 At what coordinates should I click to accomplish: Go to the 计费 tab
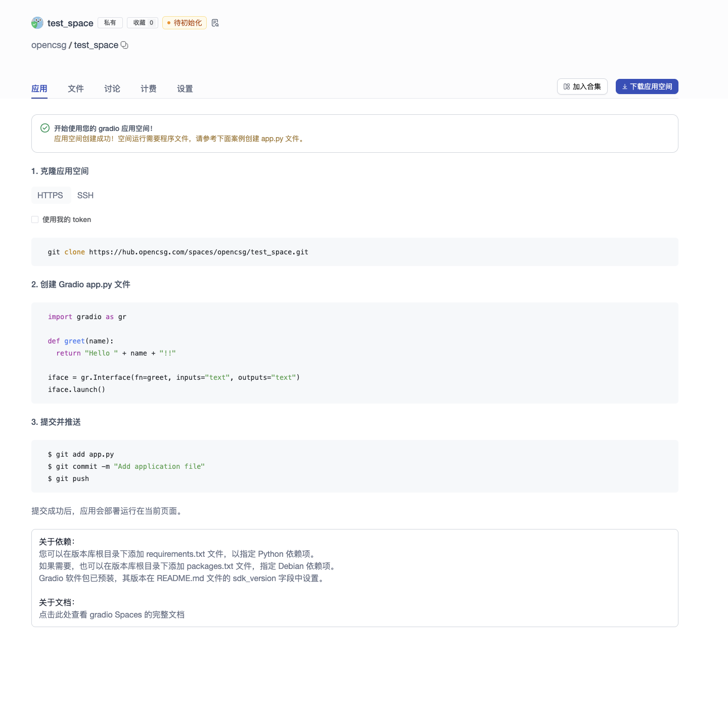149,89
